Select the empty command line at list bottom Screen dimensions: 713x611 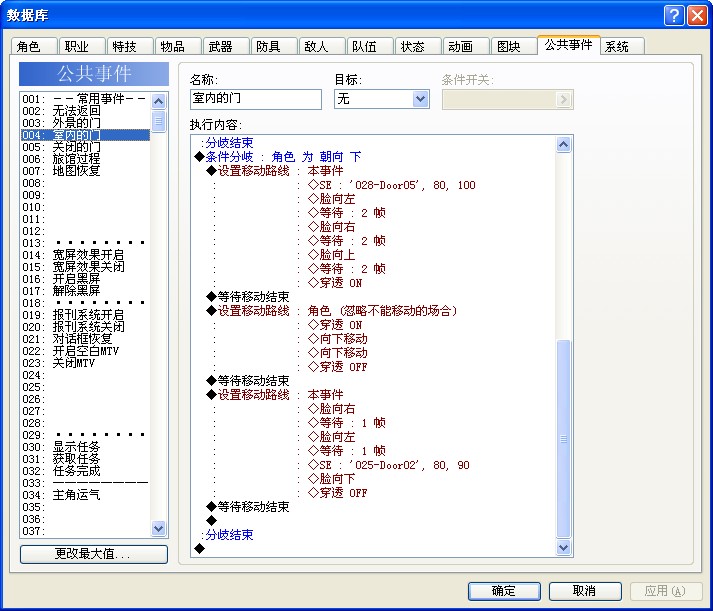click(x=200, y=549)
